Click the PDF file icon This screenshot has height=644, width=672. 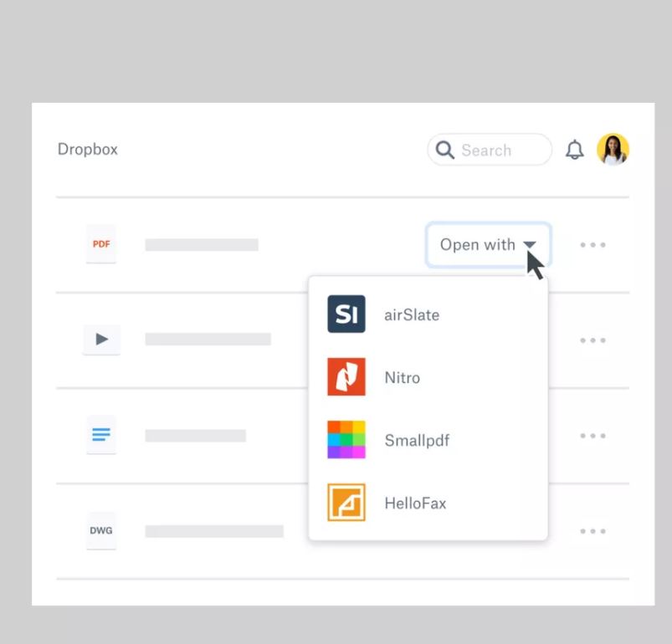pyautogui.click(x=101, y=244)
